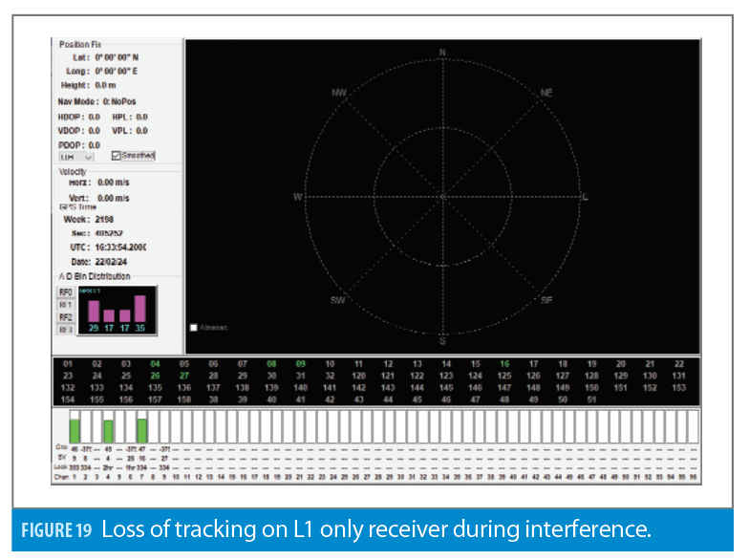
Task: Click the center of the sky plot
Action: tap(442, 197)
